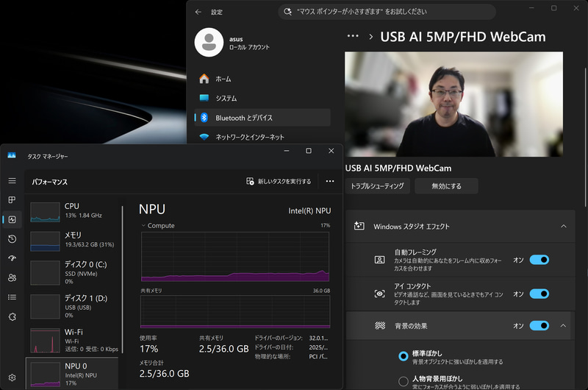
Task: Select Wi-Fi in the performance list
Action: [73, 340]
